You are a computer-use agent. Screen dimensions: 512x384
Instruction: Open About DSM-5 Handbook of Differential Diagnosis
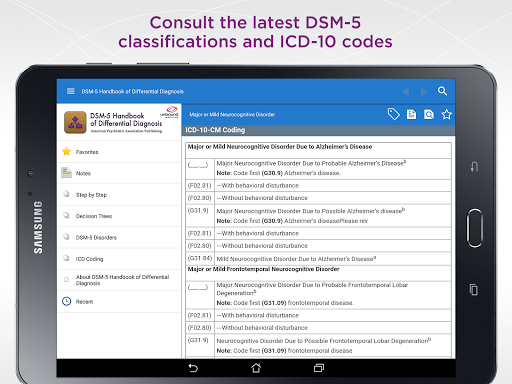coord(119,280)
